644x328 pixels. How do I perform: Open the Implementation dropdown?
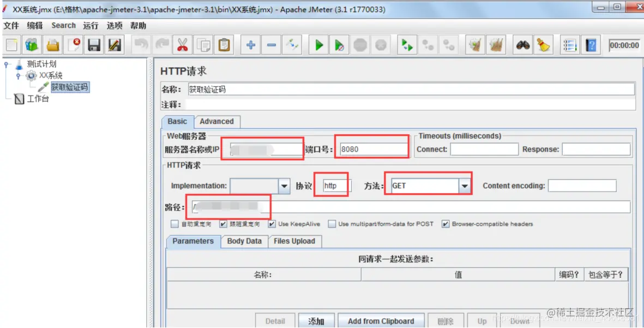click(284, 186)
